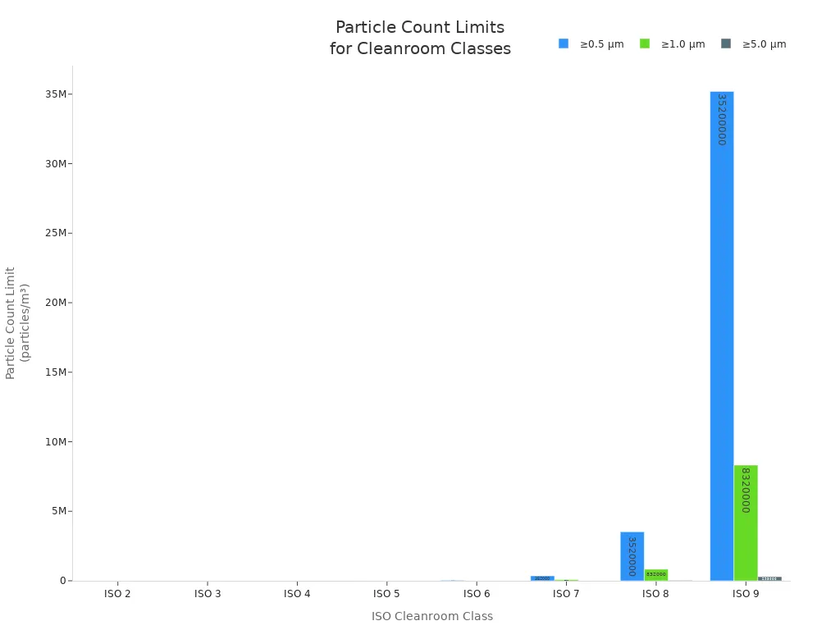Image resolution: width=840 pixels, height=630 pixels.
Task: Click the blue ≥0.5 µm legend swatch
Action: (563, 43)
